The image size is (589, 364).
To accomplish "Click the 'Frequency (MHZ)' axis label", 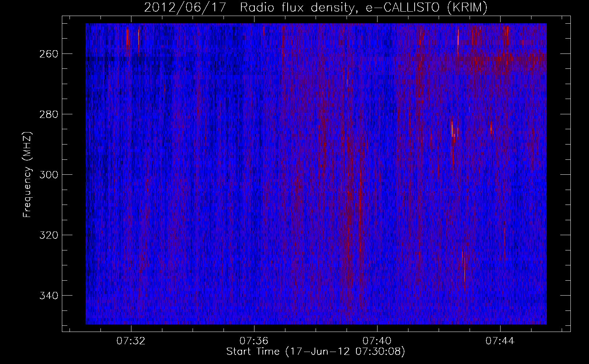I will (27, 175).
